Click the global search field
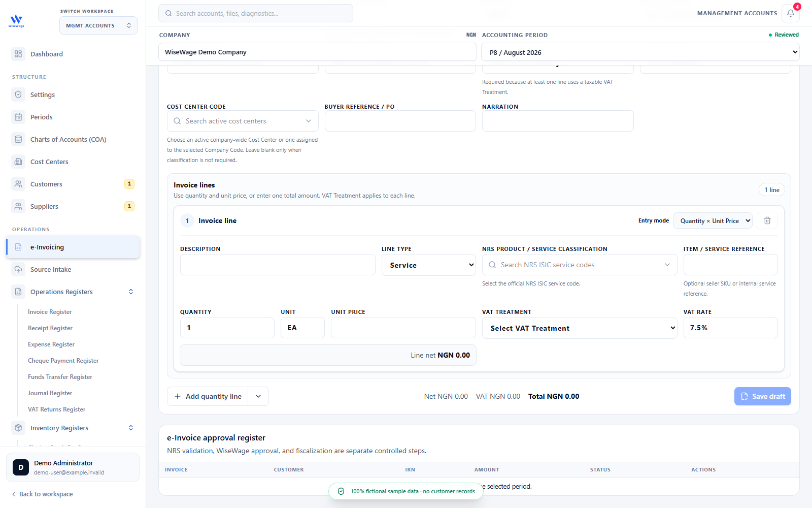Image resolution: width=812 pixels, height=508 pixels. 256,13
